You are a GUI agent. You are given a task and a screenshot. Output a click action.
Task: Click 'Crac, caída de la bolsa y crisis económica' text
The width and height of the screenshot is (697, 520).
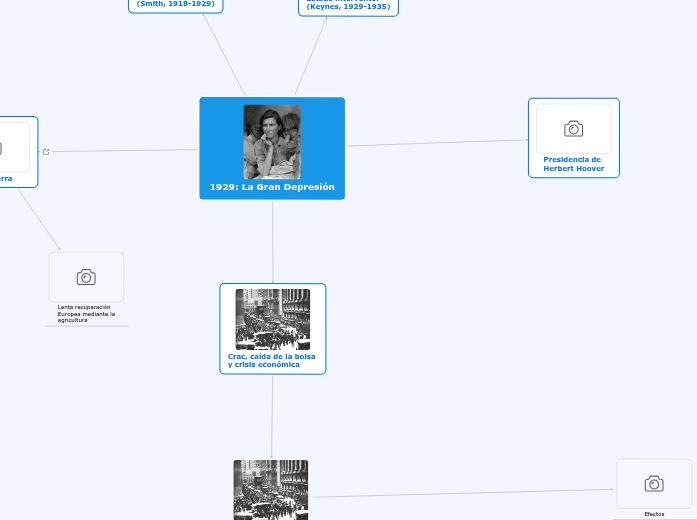(271, 360)
